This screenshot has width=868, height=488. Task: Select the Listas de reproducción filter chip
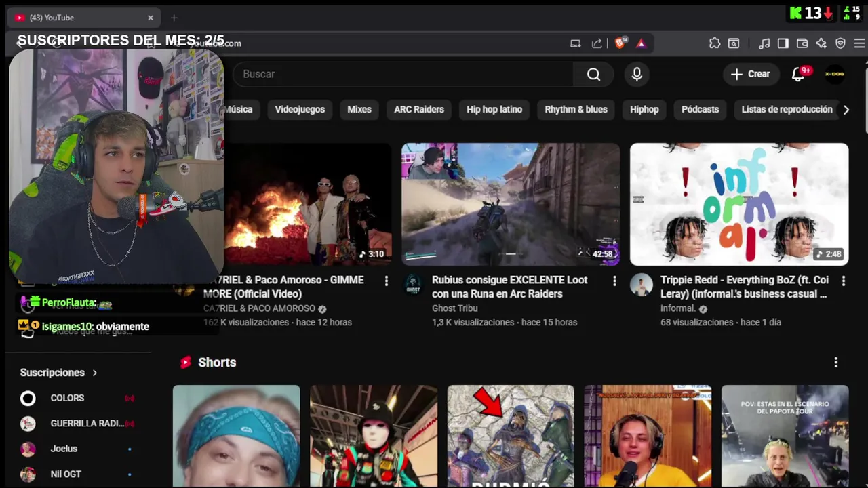pyautogui.click(x=787, y=109)
